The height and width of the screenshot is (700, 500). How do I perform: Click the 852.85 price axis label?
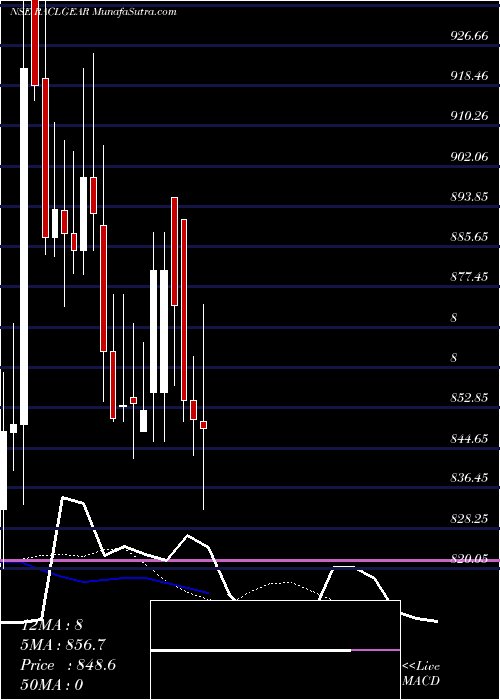[x=469, y=398]
